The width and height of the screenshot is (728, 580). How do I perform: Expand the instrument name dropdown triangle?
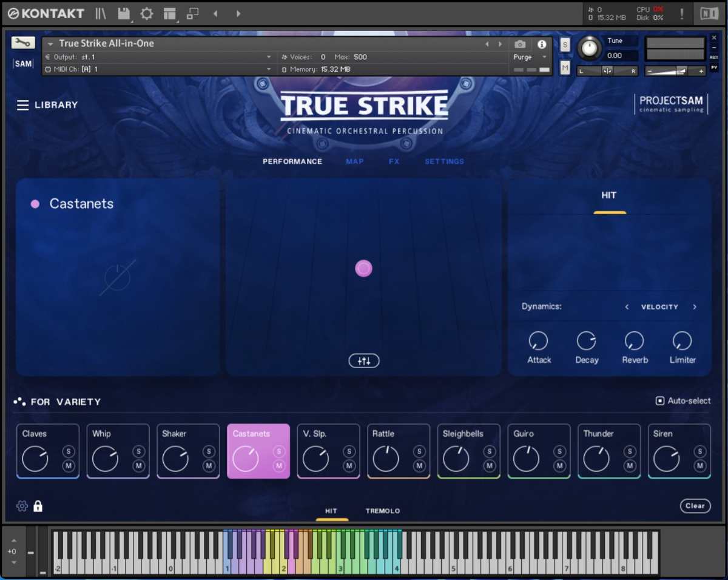(50, 44)
